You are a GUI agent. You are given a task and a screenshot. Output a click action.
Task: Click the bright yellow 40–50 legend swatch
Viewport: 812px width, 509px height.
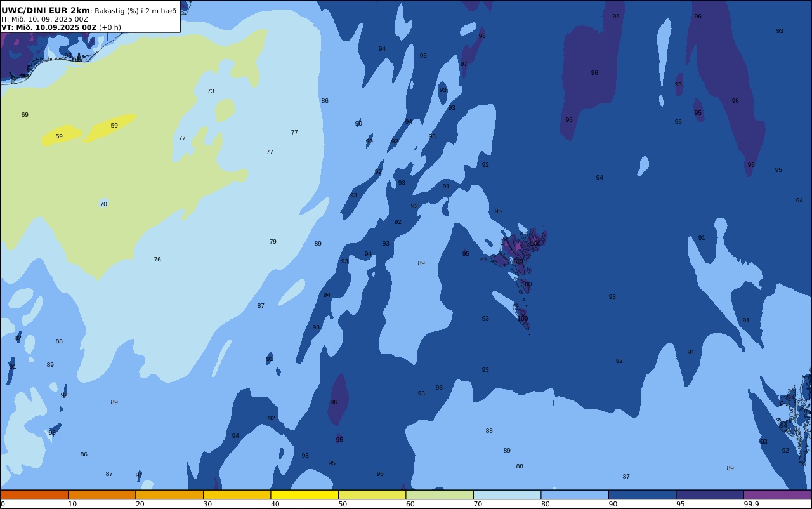(304, 494)
